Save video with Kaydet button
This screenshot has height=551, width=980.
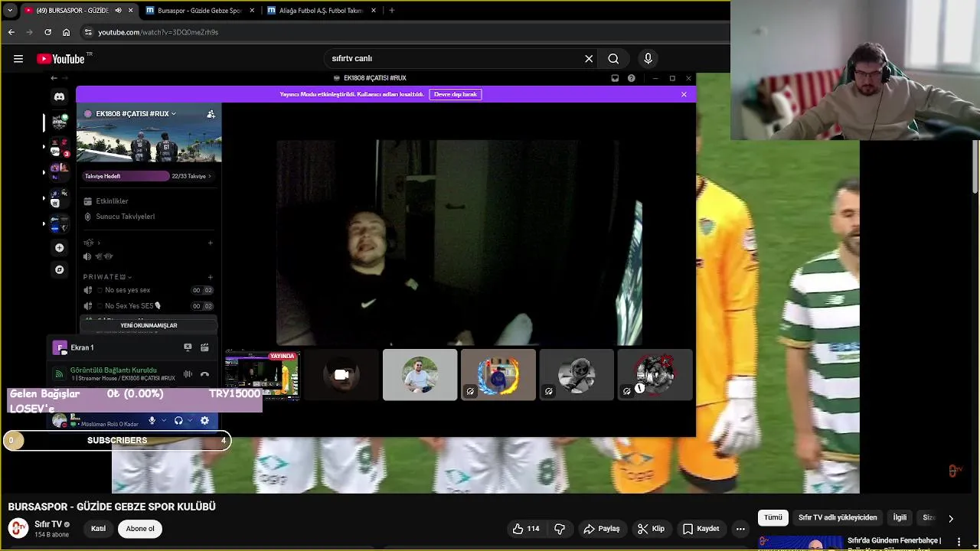(x=701, y=529)
